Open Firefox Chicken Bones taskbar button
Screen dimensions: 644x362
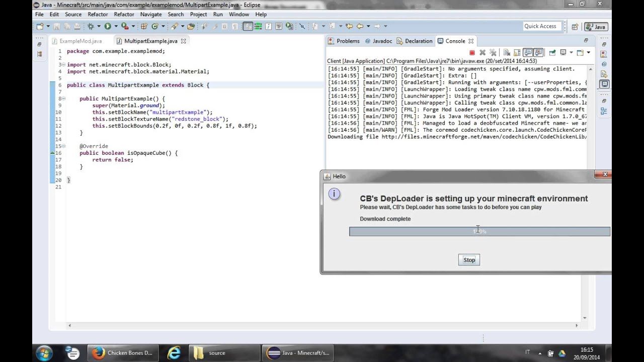click(123, 353)
